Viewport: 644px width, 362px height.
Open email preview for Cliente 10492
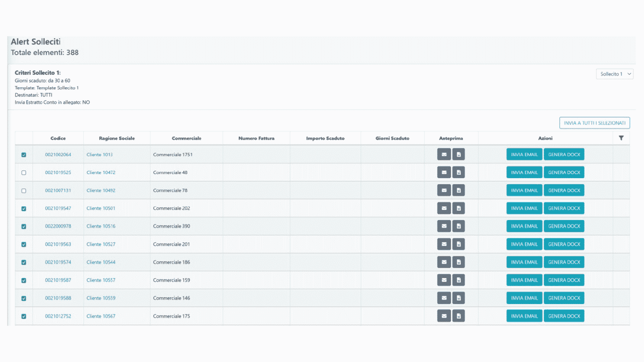click(x=444, y=190)
